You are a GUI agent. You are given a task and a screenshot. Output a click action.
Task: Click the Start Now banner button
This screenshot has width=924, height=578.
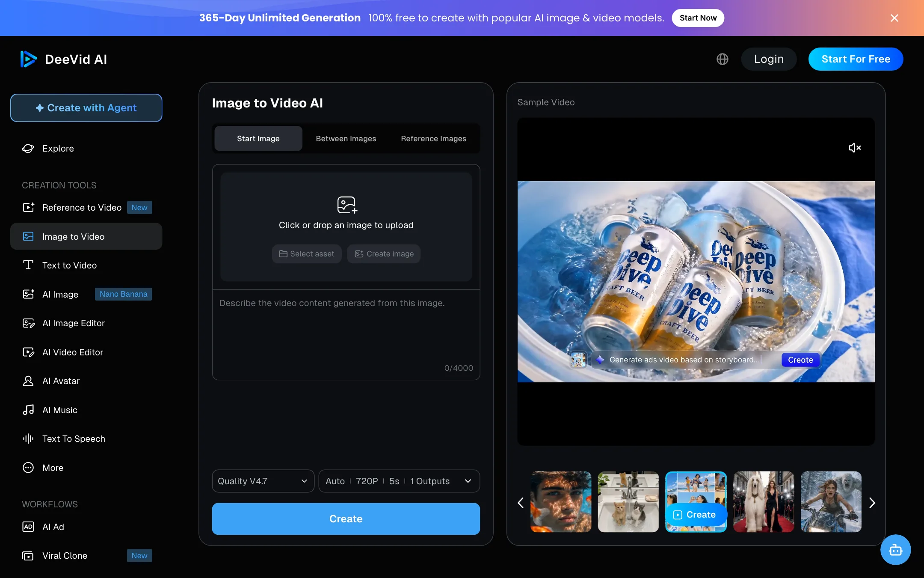(x=698, y=18)
